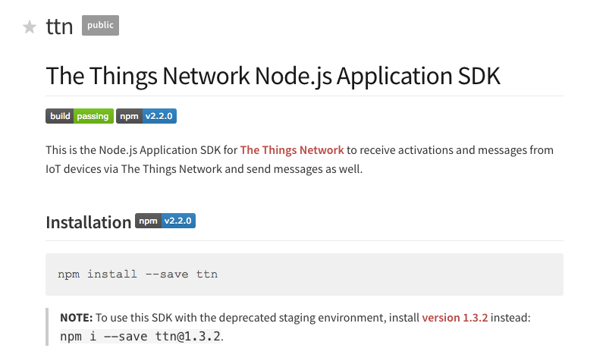Click the Installation section heading

pyautogui.click(x=88, y=222)
